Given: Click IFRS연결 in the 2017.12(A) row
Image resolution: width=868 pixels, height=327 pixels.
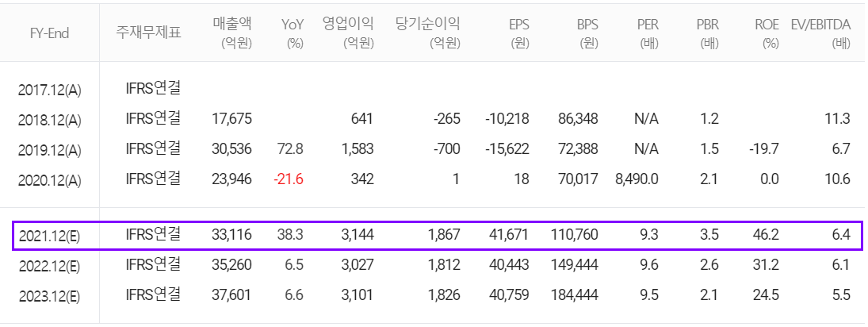Looking at the screenshot, I should click(153, 88).
